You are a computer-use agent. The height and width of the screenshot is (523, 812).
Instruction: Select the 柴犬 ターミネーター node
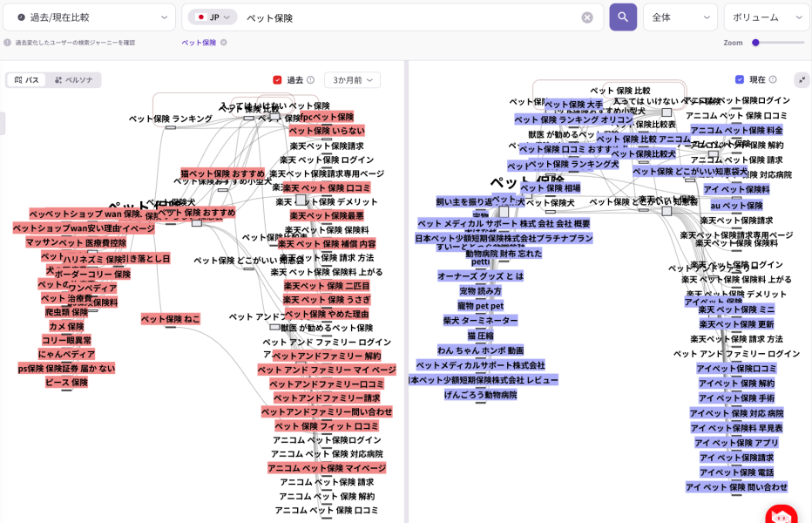pos(480,320)
